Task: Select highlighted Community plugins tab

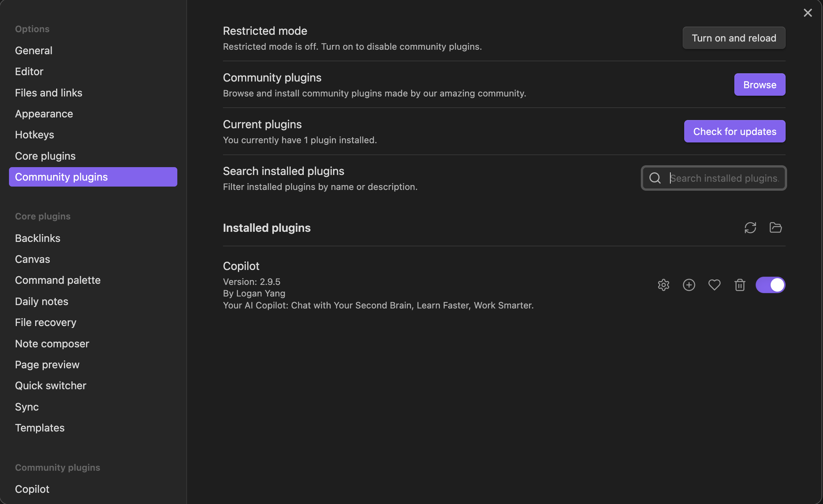Action: [x=93, y=177]
